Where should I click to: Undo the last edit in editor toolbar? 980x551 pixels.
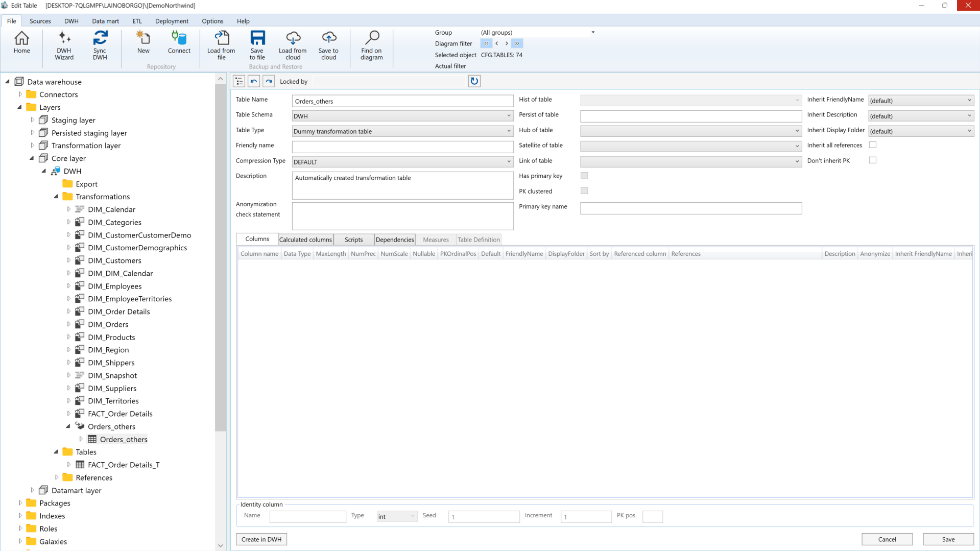click(254, 81)
